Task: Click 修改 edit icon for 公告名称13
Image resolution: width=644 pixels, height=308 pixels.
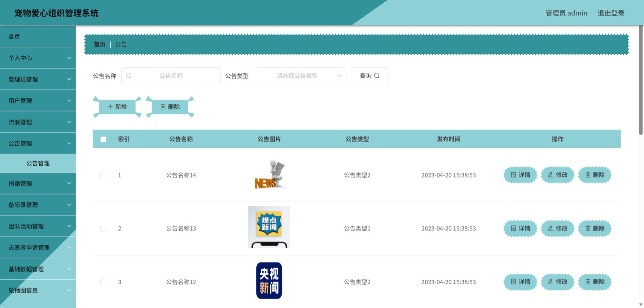Action: point(557,228)
